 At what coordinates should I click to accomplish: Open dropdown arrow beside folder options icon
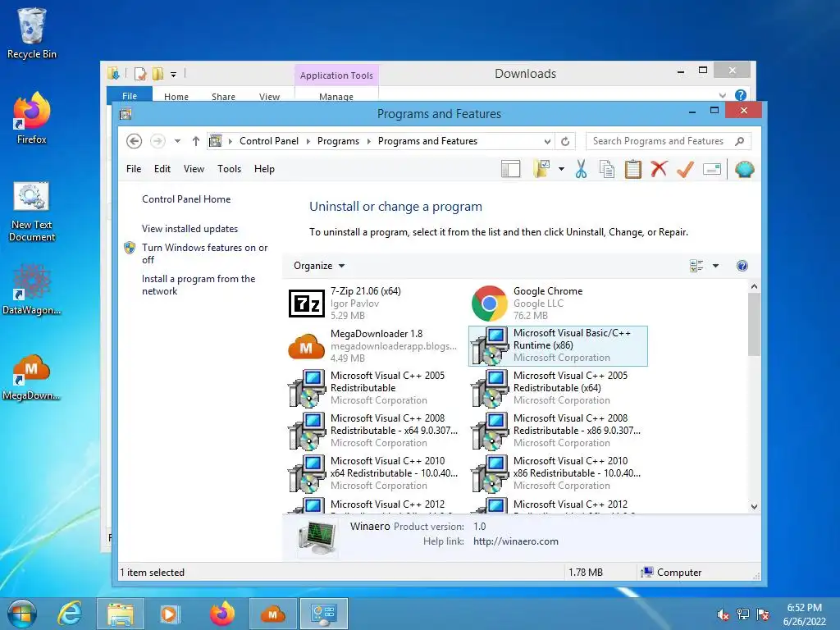point(561,169)
